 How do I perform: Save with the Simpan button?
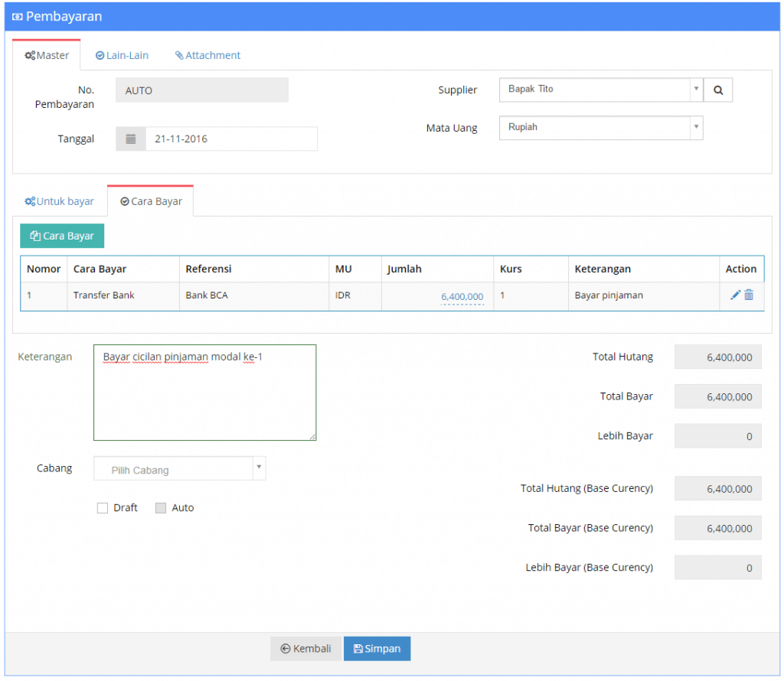[x=377, y=649]
